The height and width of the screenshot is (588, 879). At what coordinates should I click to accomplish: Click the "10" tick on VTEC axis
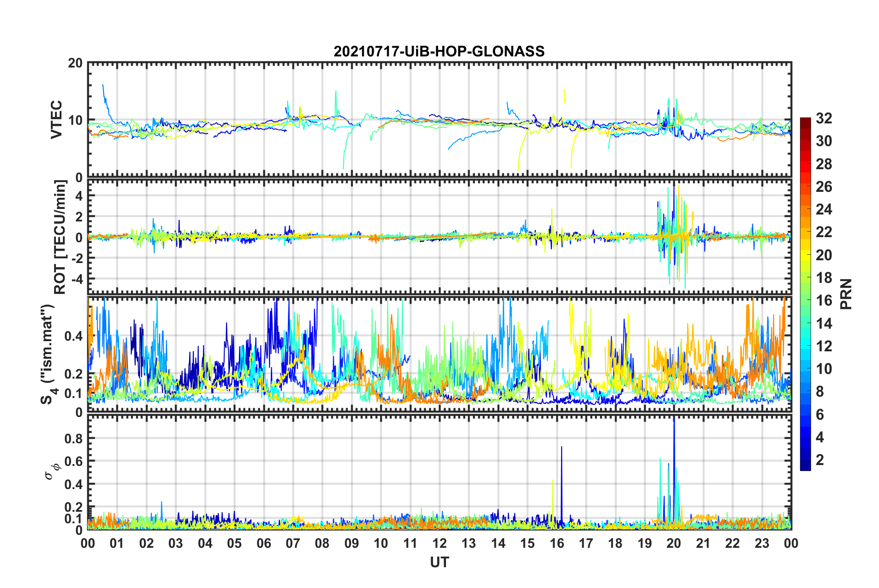point(75,121)
